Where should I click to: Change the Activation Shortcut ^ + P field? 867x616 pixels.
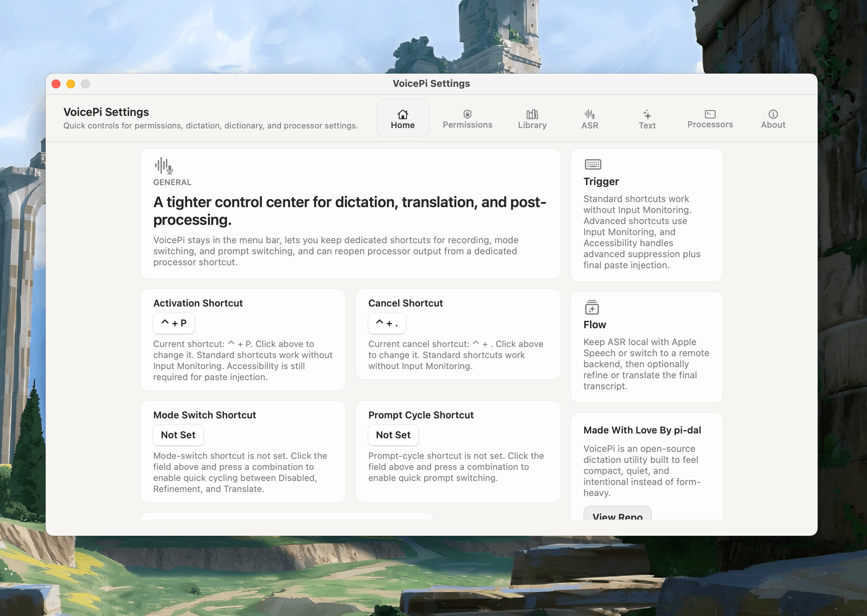[173, 323]
